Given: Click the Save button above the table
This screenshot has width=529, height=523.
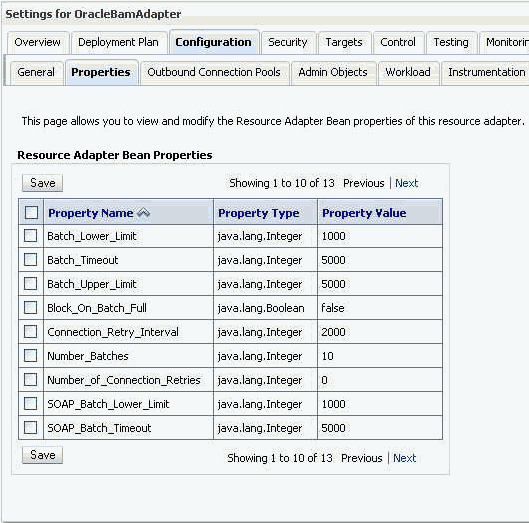Looking at the screenshot, I should 43,183.
